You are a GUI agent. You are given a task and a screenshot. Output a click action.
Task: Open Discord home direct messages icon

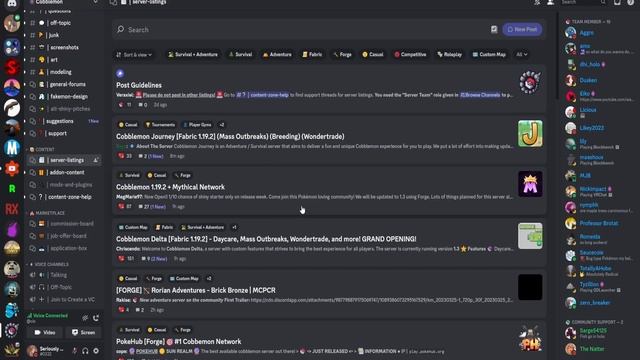coord(12,4)
